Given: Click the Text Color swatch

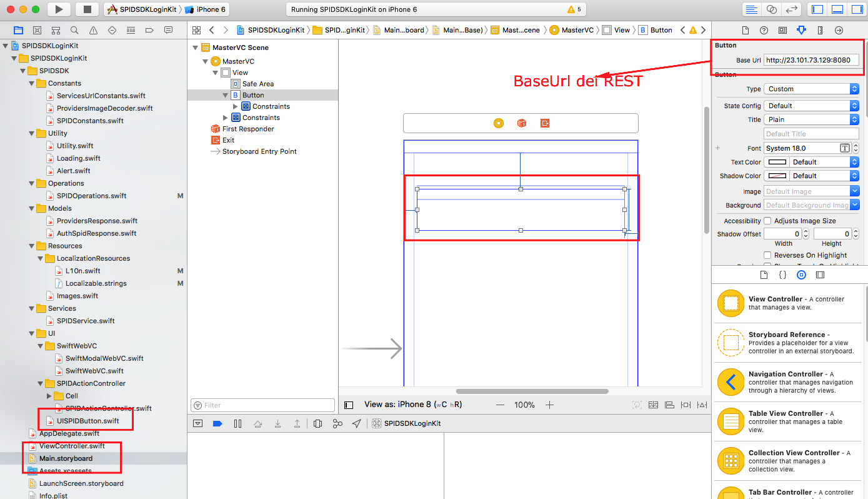Looking at the screenshot, I should click(777, 162).
